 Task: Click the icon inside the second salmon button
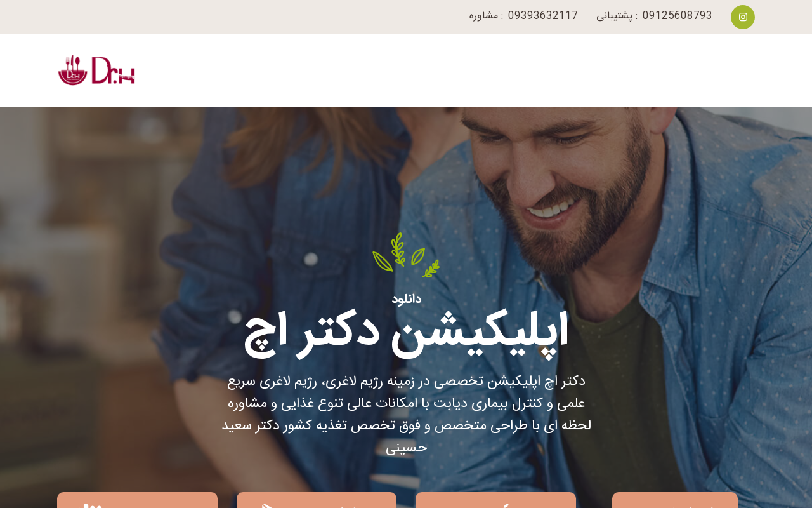pyautogui.click(x=267, y=505)
